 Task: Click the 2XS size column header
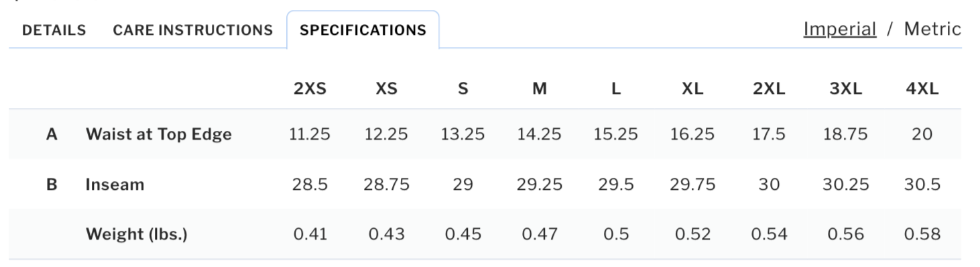point(310,89)
